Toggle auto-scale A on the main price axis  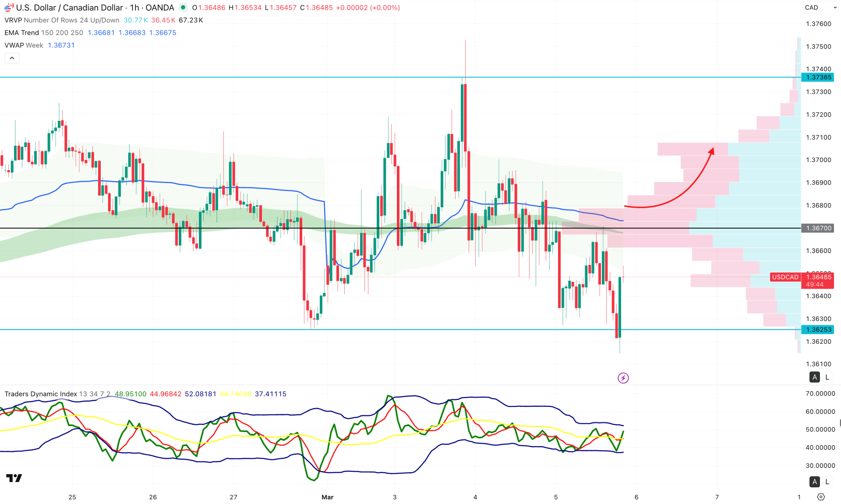pos(814,377)
